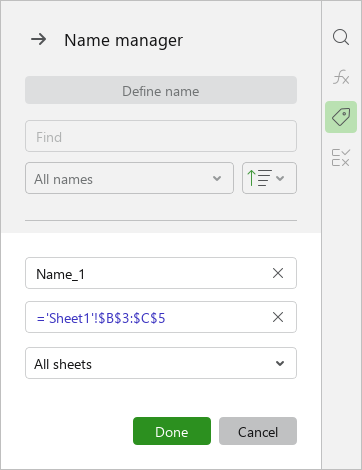Open the fx functions sidebar icon
The image size is (362, 470).
[x=341, y=77]
